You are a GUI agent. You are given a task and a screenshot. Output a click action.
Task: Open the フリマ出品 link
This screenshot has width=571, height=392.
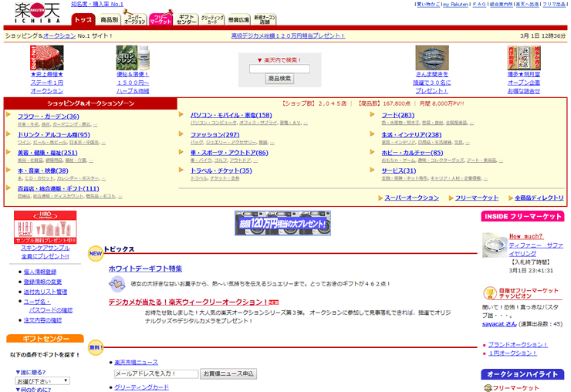tap(554, 5)
